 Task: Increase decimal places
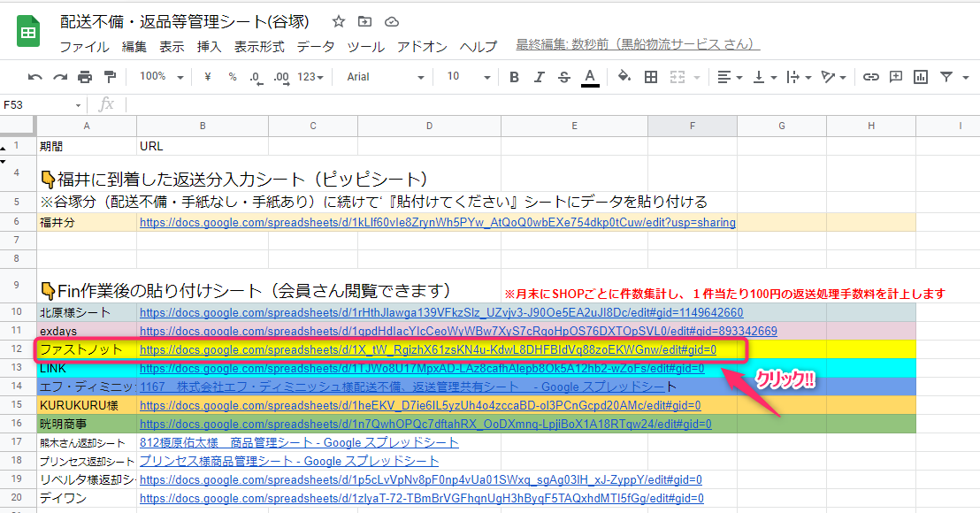coord(281,78)
